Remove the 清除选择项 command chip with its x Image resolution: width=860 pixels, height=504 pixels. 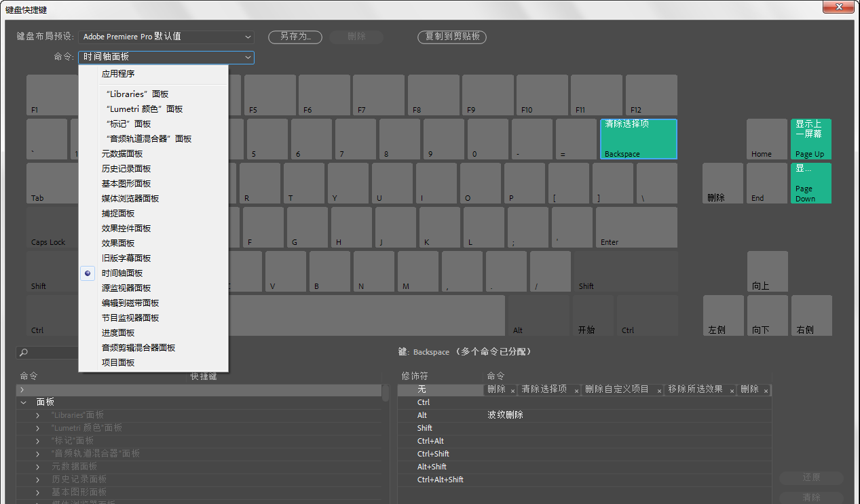point(577,391)
